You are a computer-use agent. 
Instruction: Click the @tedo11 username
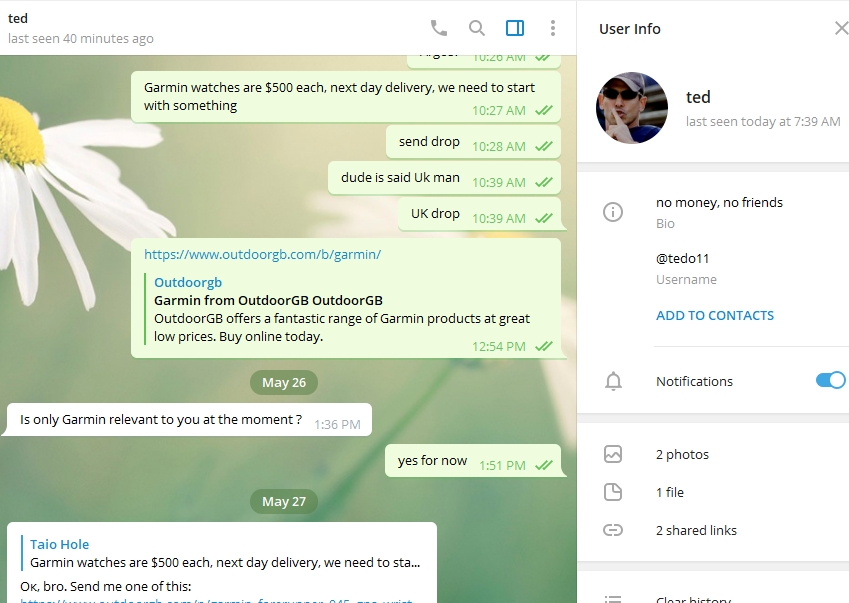point(682,259)
